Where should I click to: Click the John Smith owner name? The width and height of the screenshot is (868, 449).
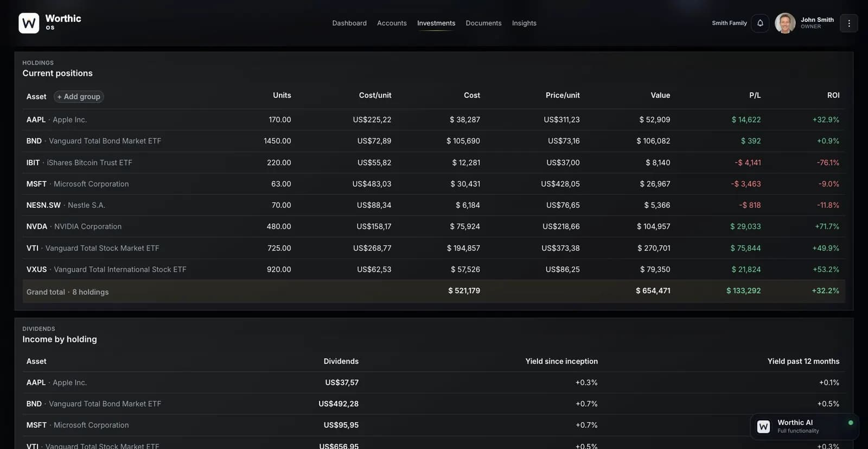click(x=817, y=20)
